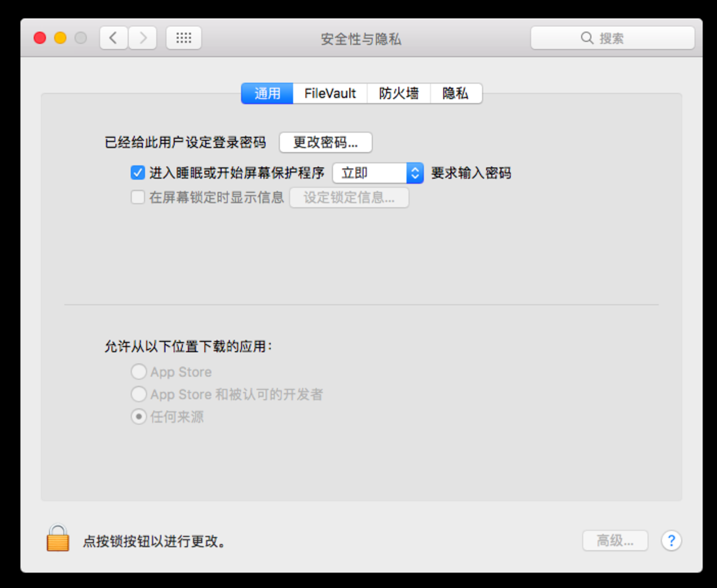
Task: Go forward with the right arrow button
Action: pos(142,38)
